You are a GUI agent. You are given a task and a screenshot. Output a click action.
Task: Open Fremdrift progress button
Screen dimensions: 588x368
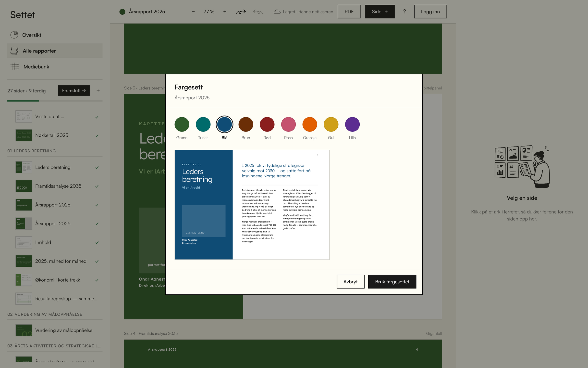click(74, 91)
